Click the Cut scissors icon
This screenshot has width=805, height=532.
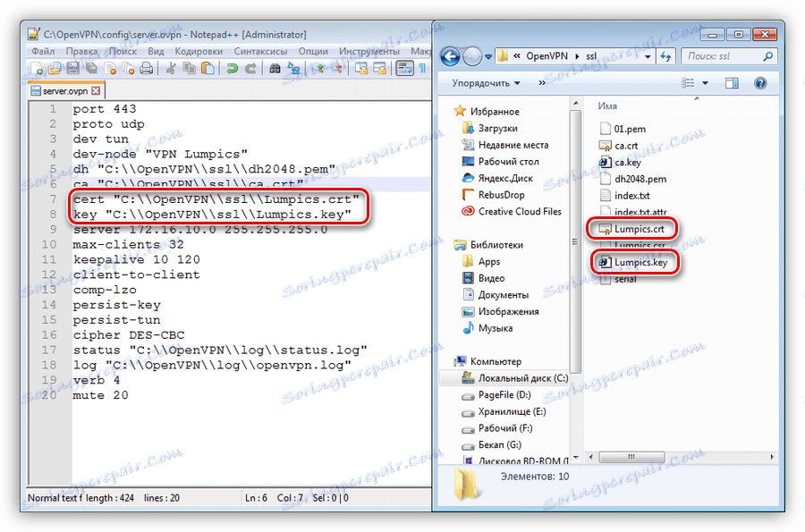171,69
